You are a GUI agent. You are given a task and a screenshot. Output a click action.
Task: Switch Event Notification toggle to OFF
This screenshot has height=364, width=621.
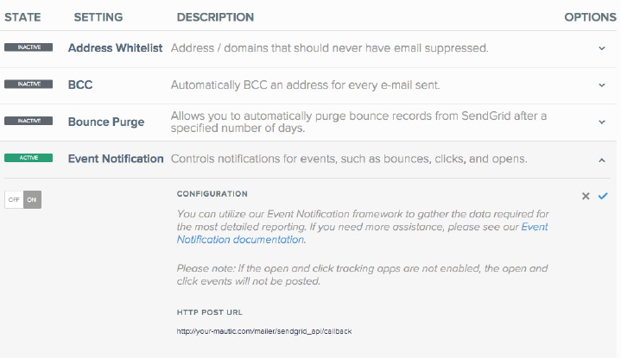[13, 199]
